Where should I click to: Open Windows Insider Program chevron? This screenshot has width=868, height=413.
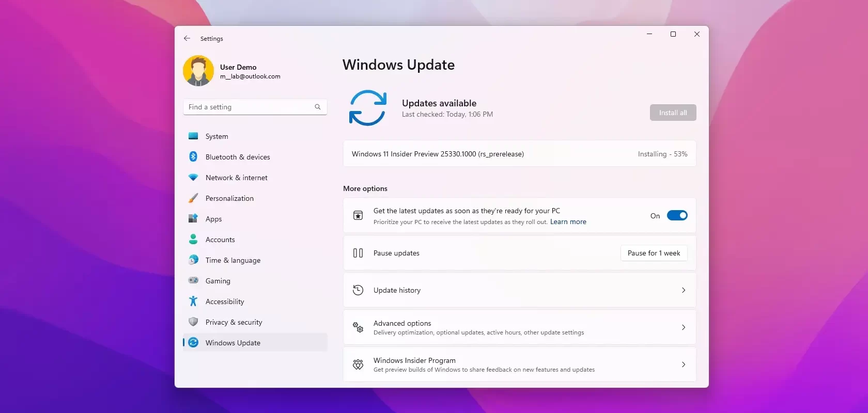click(684, 364)
